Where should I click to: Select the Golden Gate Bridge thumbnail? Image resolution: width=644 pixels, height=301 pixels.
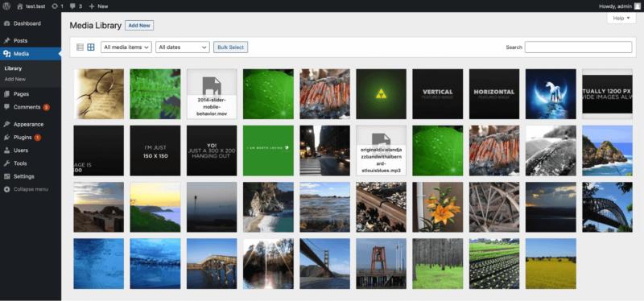click(x=325, y=264)
